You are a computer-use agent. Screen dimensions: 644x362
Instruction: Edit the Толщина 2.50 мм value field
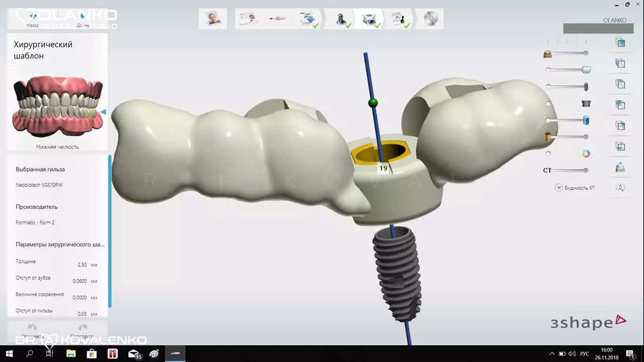point(82,265)
